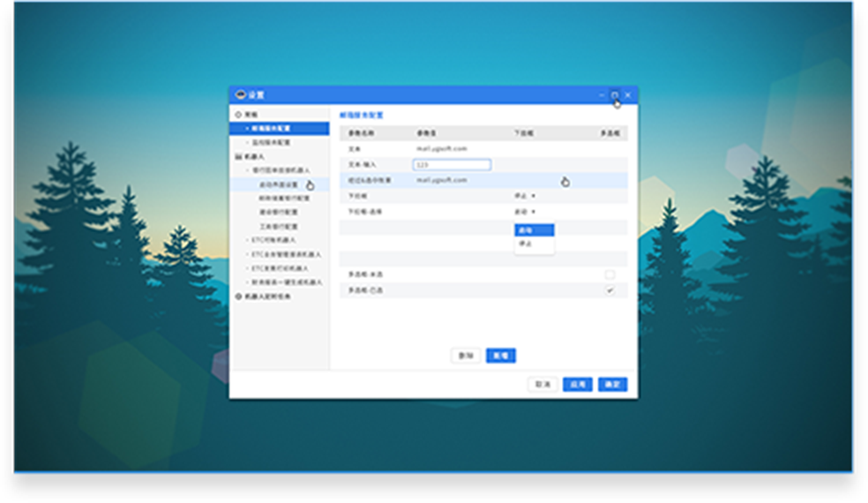Maximize the settings dialog window
The height and width of the screenshot is (503, 868).
615,94
